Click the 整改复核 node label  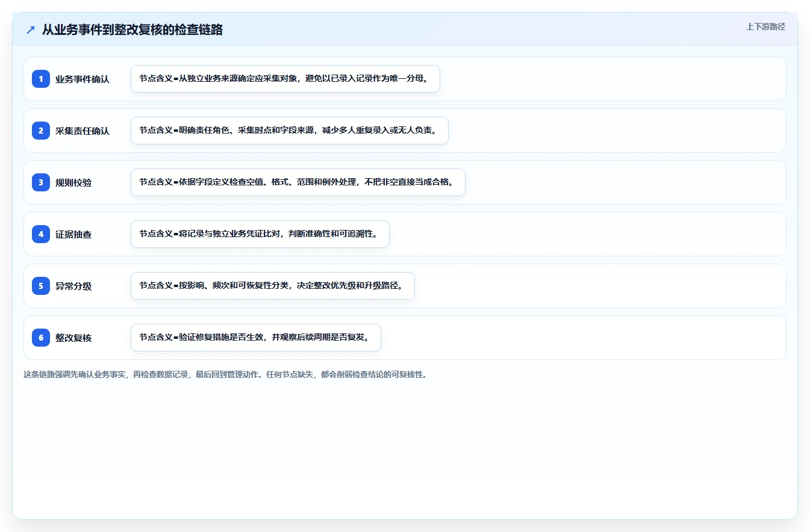pyautogui.click(x=73, y=338)
